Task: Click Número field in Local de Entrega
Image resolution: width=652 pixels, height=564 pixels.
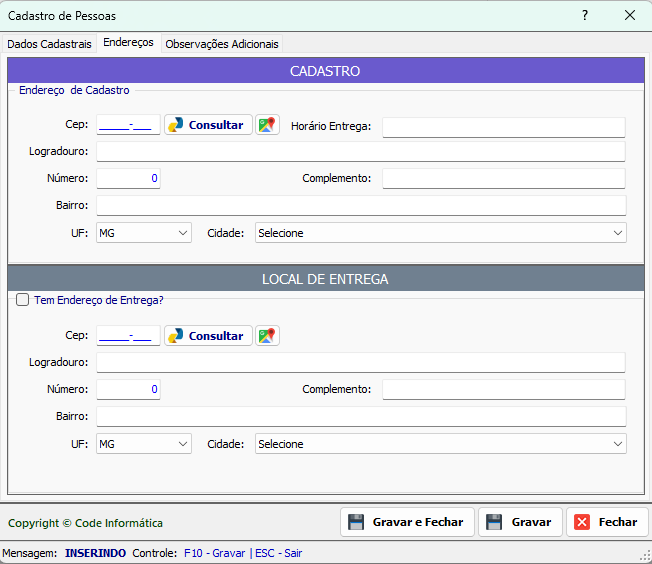Action: [x=128, y=389]
